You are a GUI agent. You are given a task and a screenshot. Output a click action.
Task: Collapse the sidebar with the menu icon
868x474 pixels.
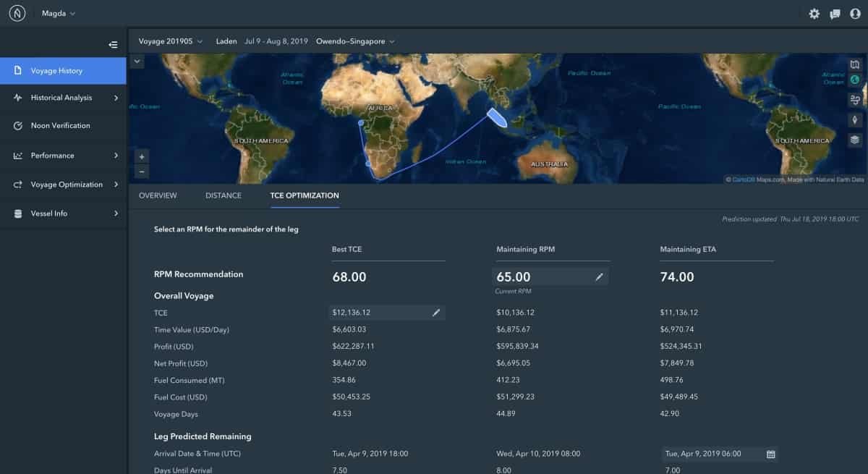pyautogui.click(x=113, y=45)
